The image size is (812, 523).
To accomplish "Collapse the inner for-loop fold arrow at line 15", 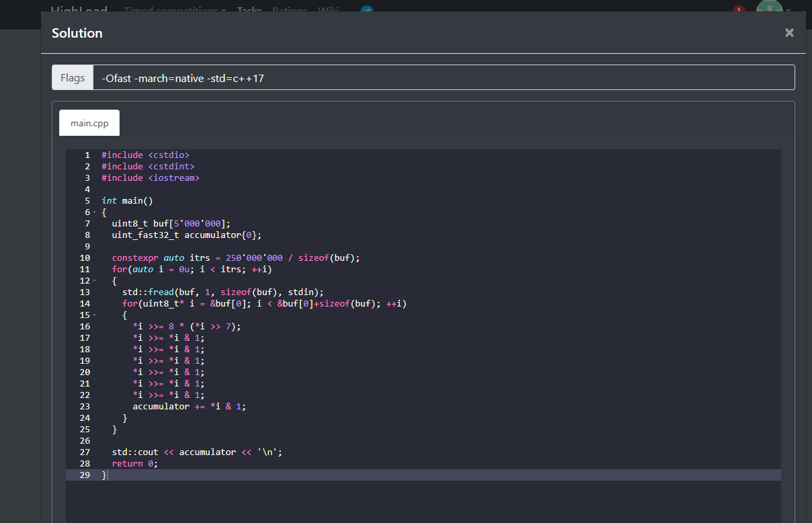I will 95,315.
